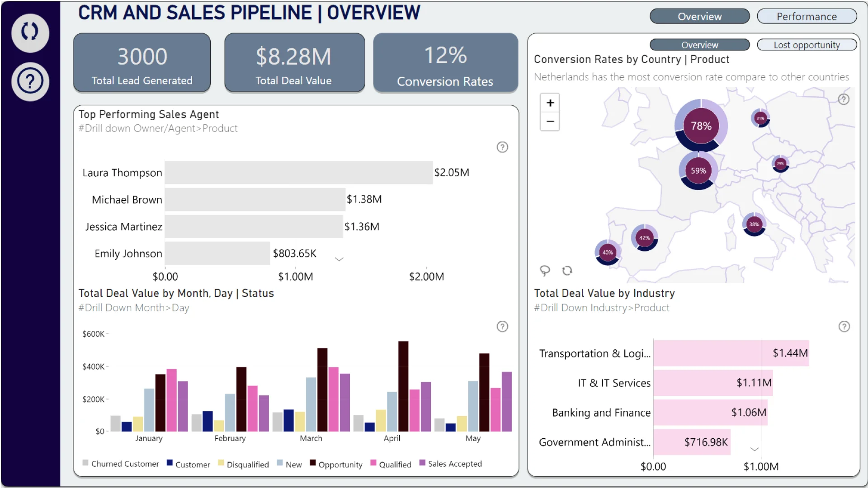Click the Qualified legend swatch
868x488 pixels.
click(373, 463)
